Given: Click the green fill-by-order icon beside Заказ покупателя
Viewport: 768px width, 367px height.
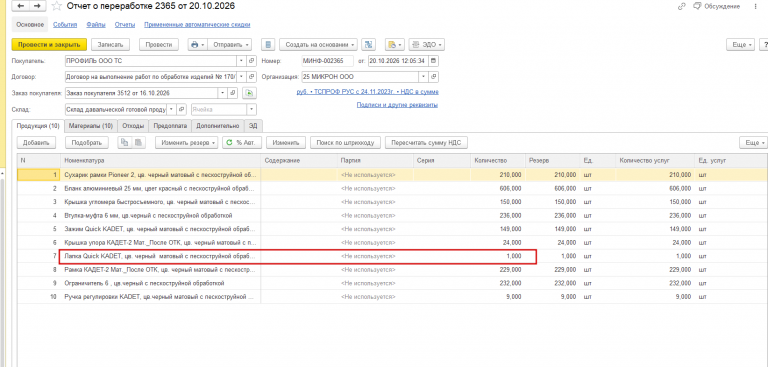Looking at the screenshot, I should click(x=250, y=93).
